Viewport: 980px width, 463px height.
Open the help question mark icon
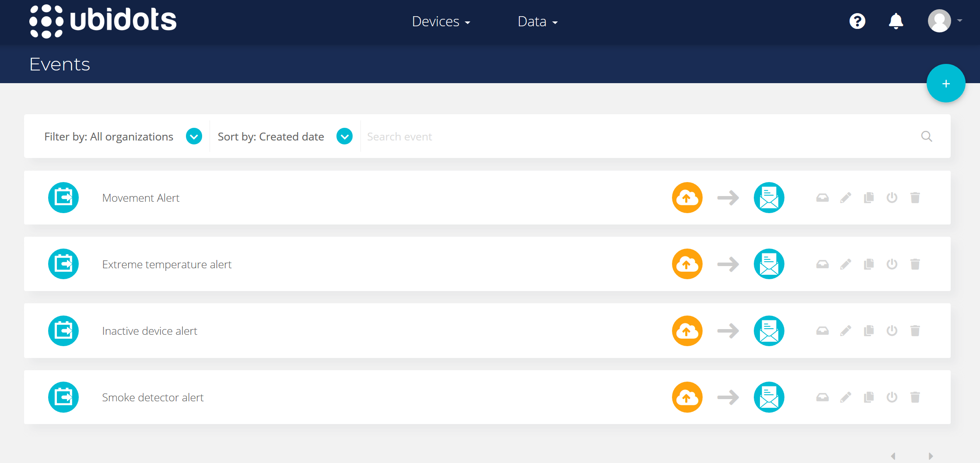(857, 21)
